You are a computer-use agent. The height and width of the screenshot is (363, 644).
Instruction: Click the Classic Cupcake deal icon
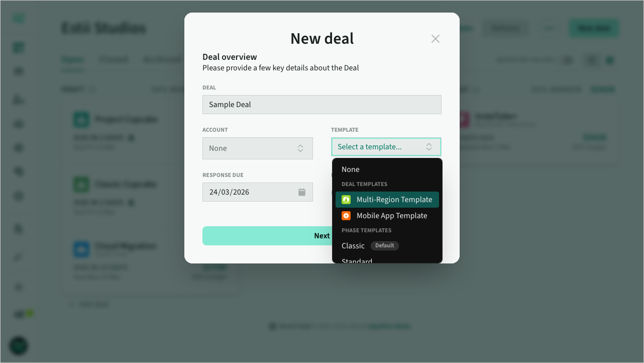(81, 185)
